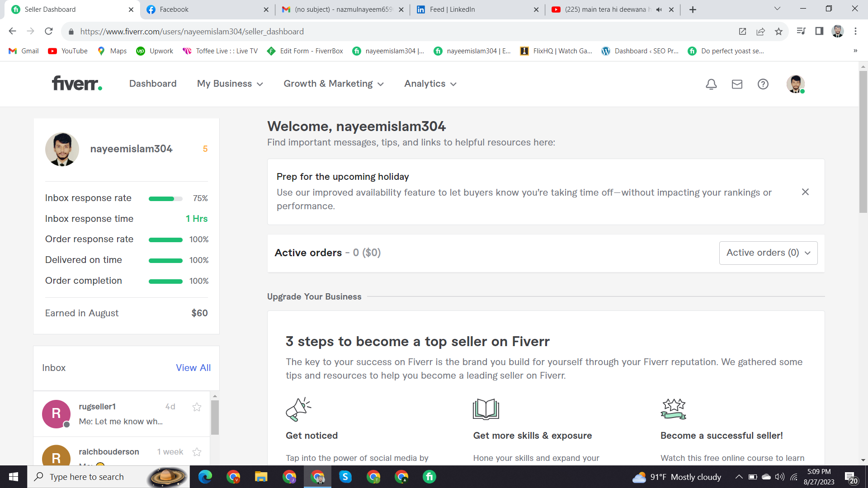
Task: Bookmark this page with the star
Action: click(778, 31)
